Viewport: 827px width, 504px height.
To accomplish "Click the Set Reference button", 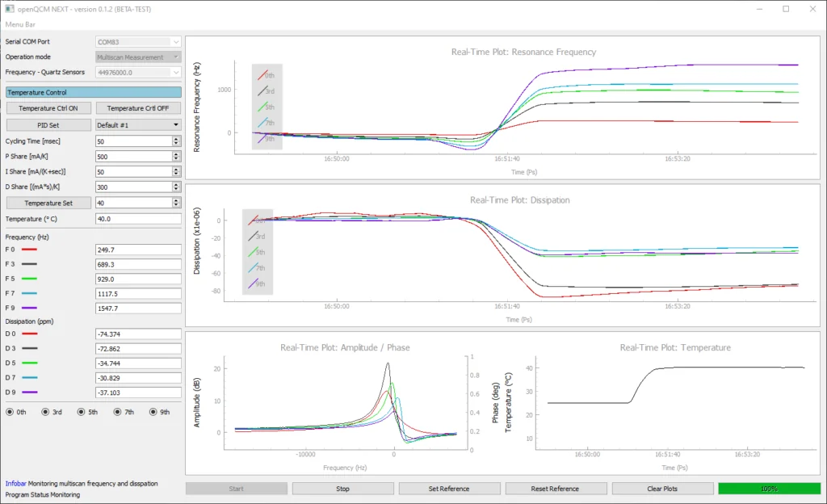I will pyautogui.click(x=449, y=489).
